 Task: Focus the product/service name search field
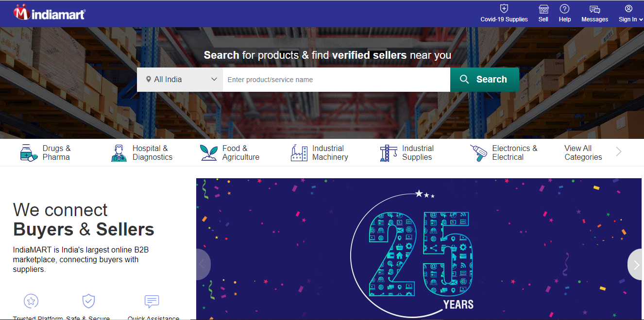pyautogui.click(x=336, y=80)
